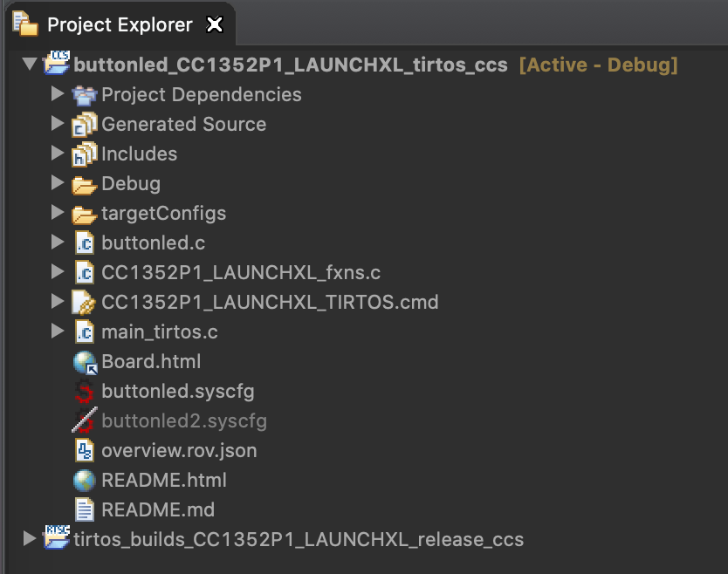Screen dimensions: 728x574
Task: Click the buttonled.syscfg red gear icon
Action: (x=84, y=391)
